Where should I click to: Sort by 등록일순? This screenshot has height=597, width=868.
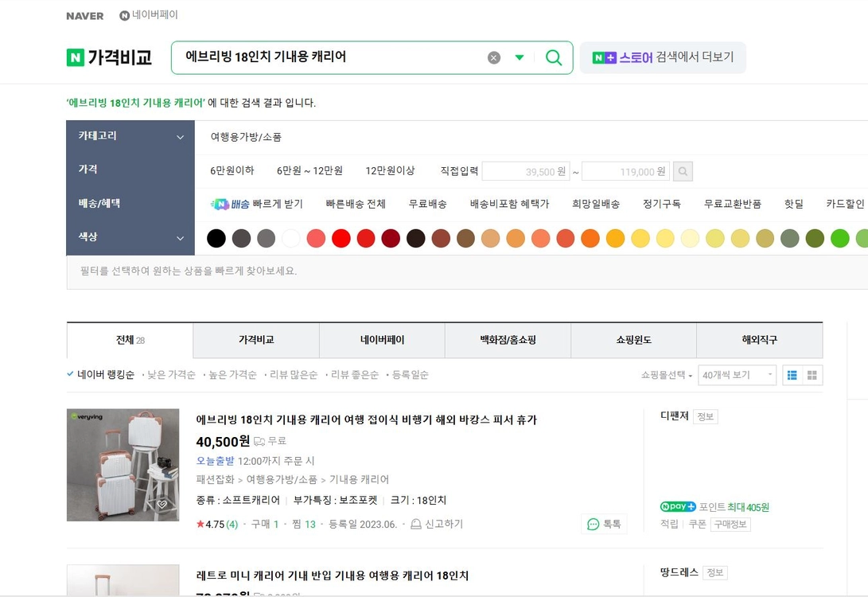(x=411, y=375)
